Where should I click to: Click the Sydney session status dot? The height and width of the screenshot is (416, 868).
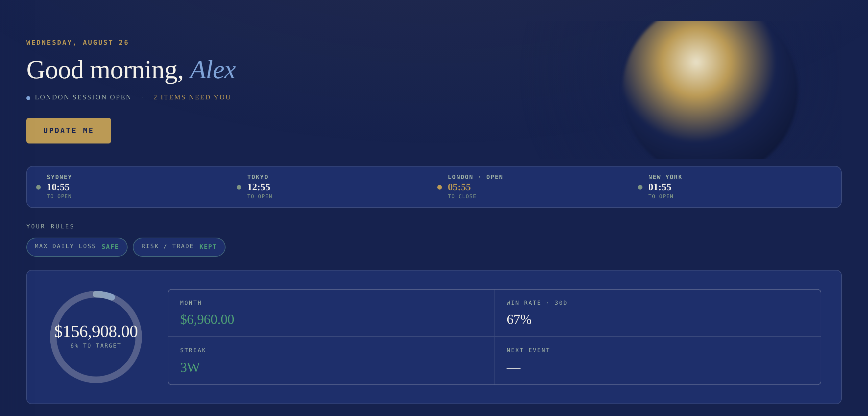pyautogui.click(x=38, y=187)
